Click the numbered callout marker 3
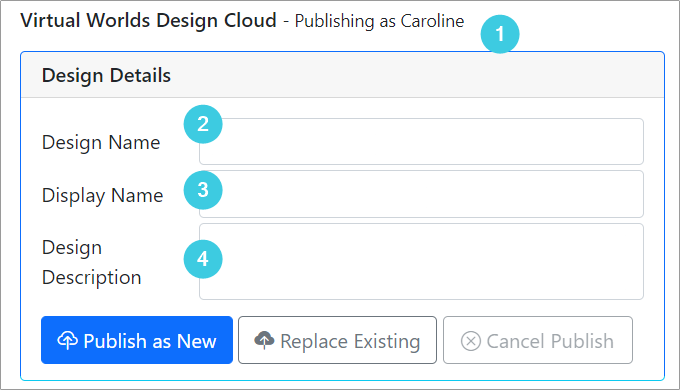Screen dimensions: 680x390 click(203, 190)
